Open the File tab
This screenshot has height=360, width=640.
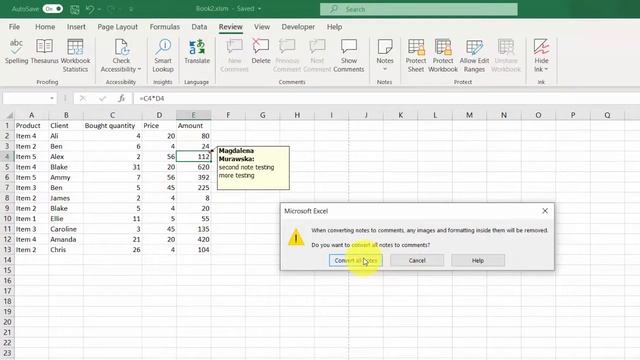coord(14,27)
